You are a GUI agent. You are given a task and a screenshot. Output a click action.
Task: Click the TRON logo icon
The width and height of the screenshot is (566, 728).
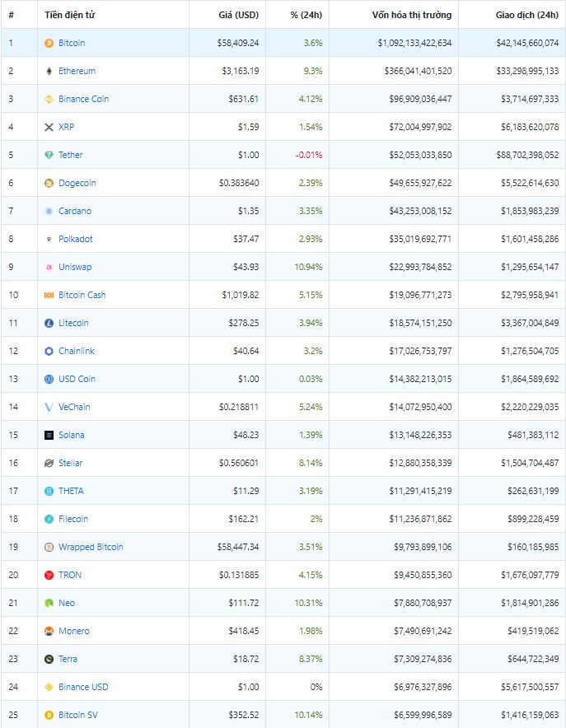coord(49,575)
